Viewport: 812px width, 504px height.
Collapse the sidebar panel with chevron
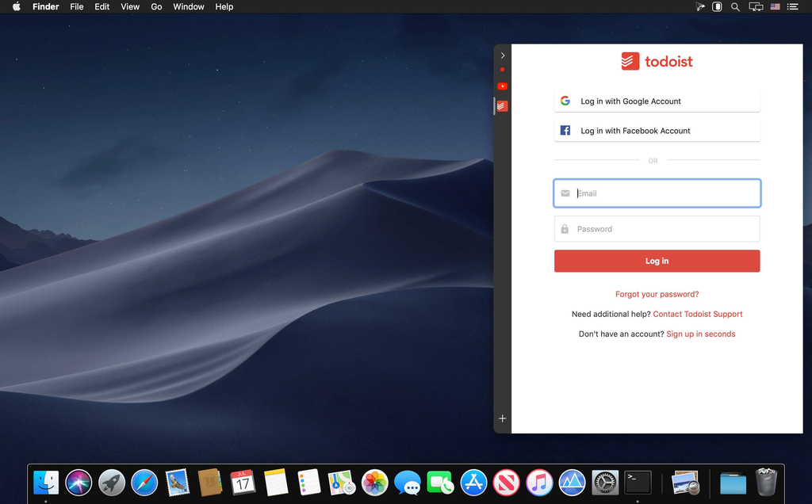pyautogui.click(x=502, y=55)
